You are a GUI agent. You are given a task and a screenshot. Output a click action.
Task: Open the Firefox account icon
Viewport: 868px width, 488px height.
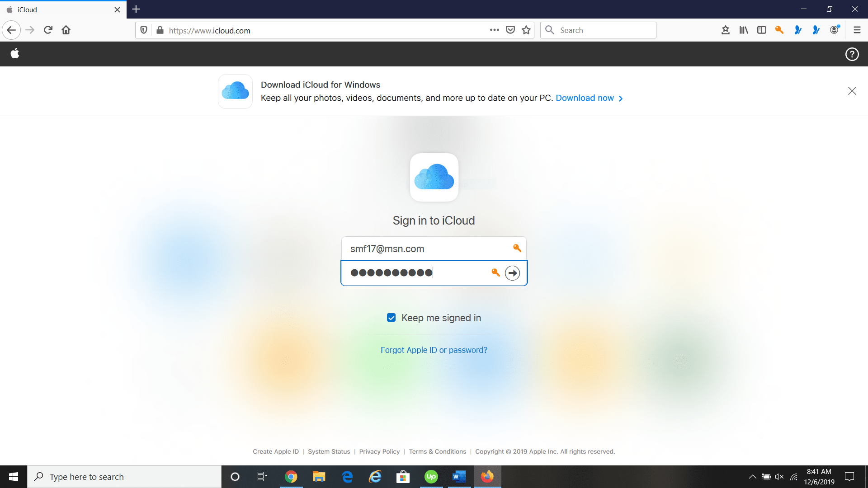835,30
